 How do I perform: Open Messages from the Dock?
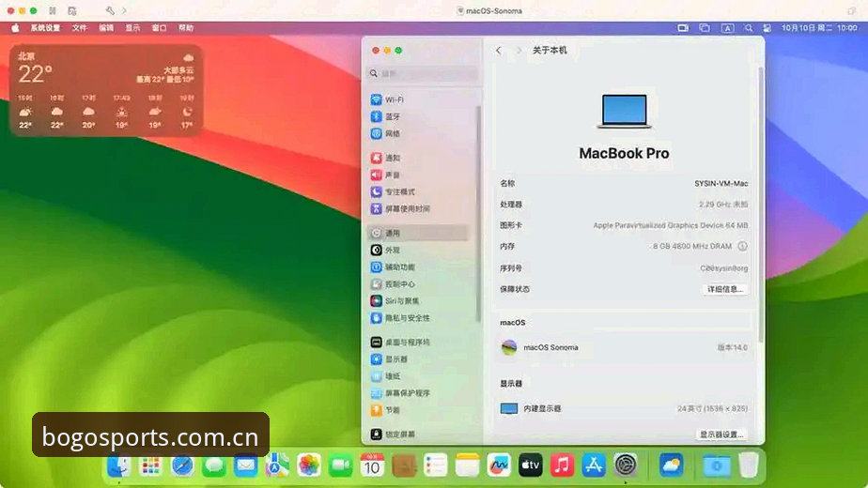click(213, 465)
